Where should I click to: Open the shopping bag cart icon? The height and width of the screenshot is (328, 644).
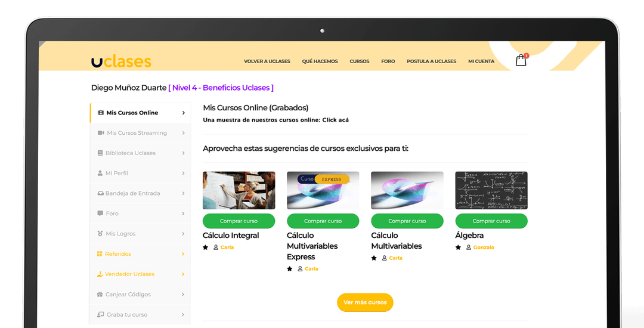point(521,60)
